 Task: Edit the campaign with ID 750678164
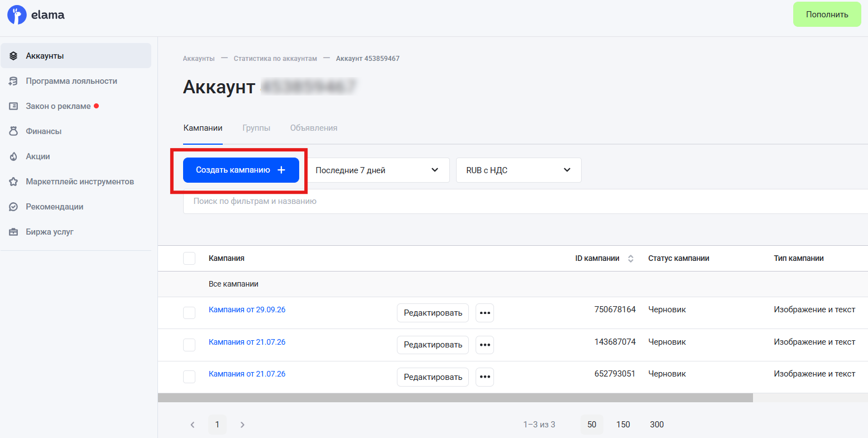(x=433, y=313)
